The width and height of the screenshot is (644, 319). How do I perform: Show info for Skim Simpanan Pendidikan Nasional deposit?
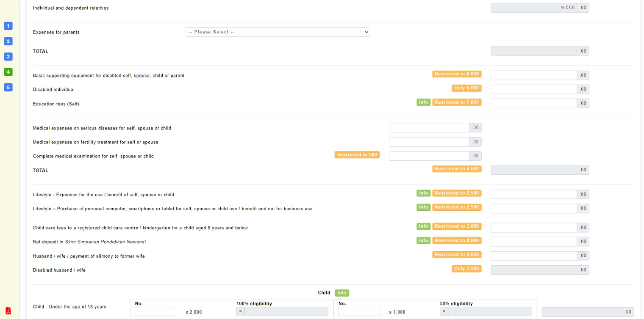point(423,241)
